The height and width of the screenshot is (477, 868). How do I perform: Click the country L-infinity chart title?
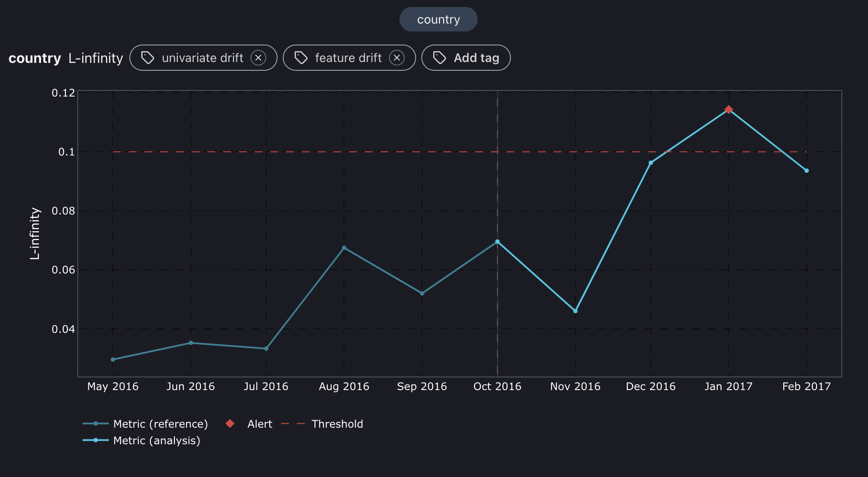(66, 58)
